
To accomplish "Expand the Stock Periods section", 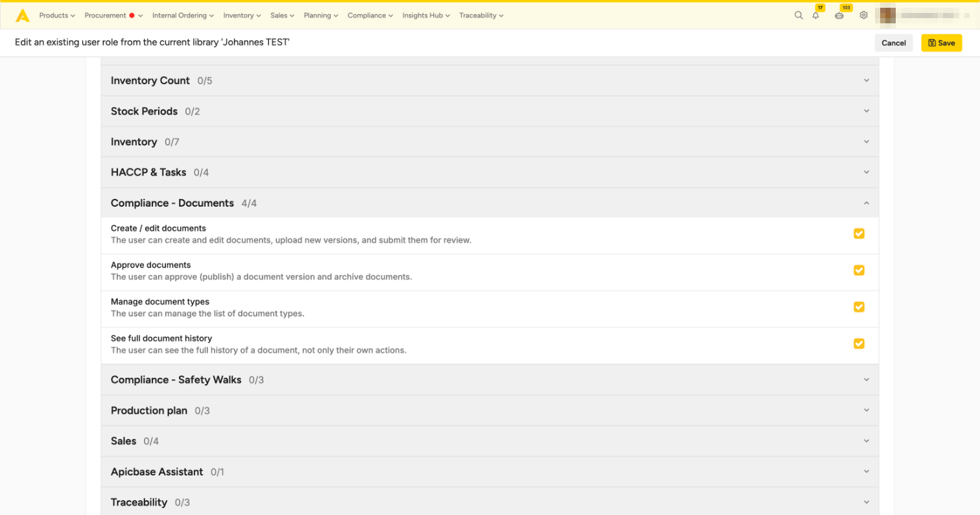I will tap(490, 111).
